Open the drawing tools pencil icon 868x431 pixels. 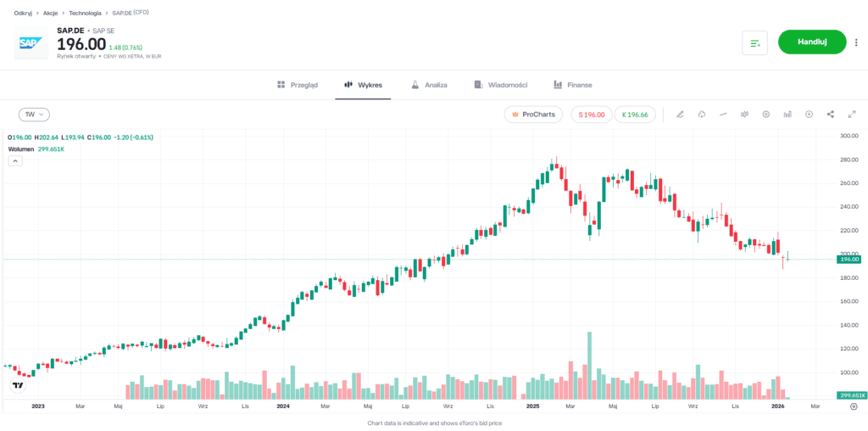[x=680, y=115]
